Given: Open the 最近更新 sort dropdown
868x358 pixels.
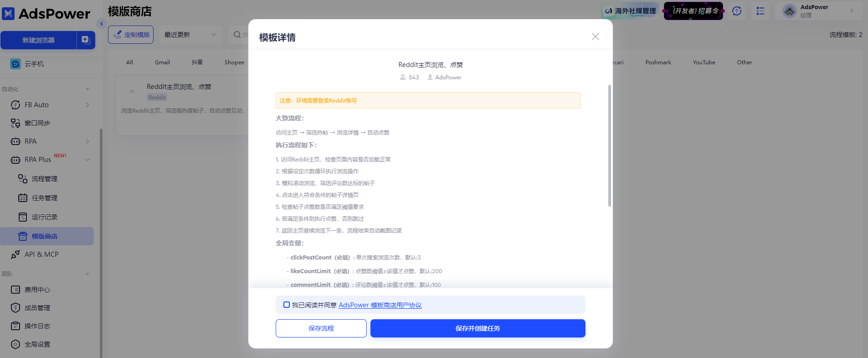Looking at the screenshot, I should [190, 35].
